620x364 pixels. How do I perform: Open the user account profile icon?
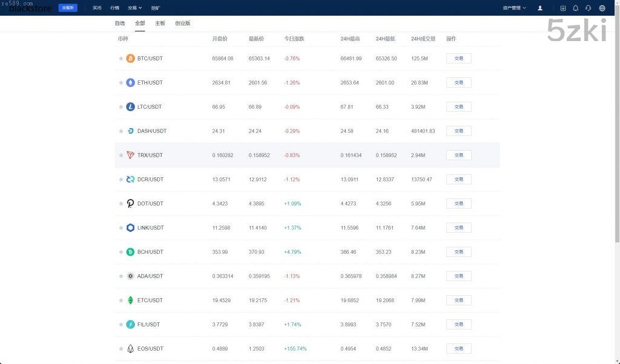tap(540, 8)
